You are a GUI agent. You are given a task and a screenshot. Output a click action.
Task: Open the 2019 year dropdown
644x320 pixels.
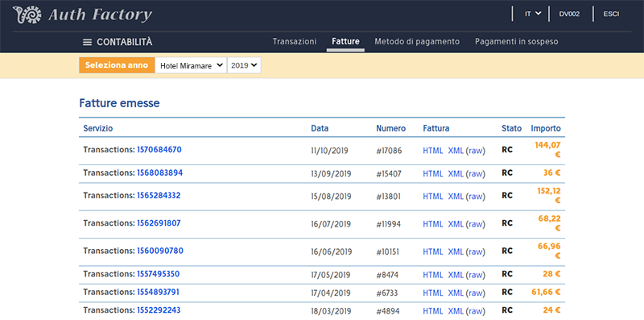[244, 65]
